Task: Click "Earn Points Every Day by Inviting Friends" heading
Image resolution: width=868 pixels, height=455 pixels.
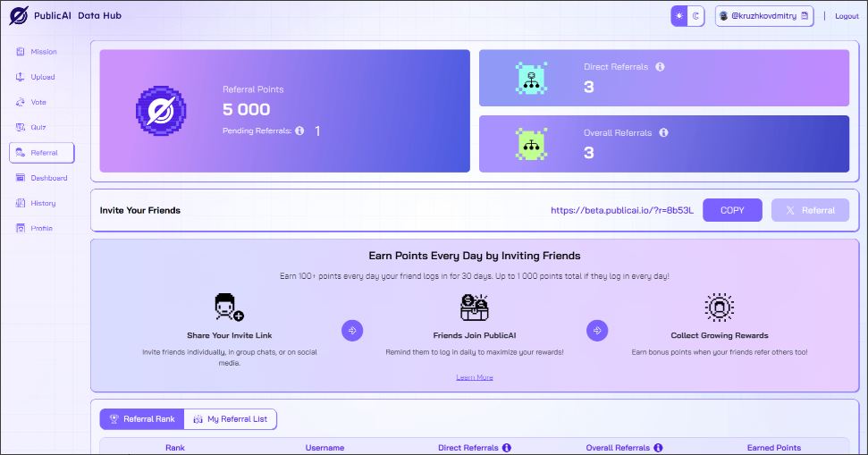Action: (x=475, y=256)
